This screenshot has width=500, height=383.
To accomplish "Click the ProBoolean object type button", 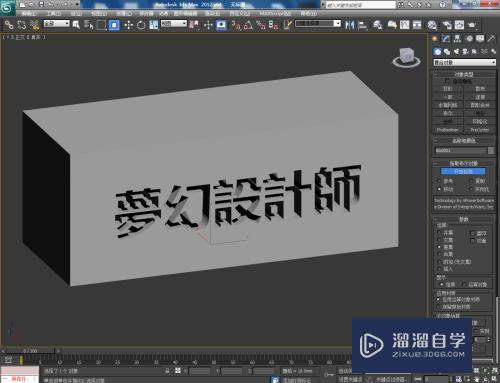I will [448, 130].
